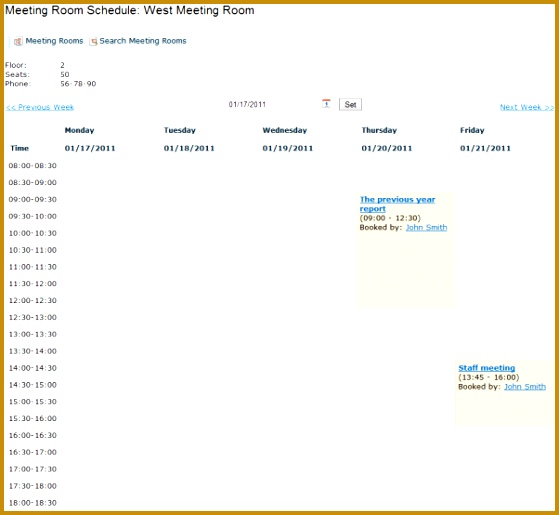559x515 pixels.
Task: Click John Smith in Thursday's booking
Action: tap(426, 227)
